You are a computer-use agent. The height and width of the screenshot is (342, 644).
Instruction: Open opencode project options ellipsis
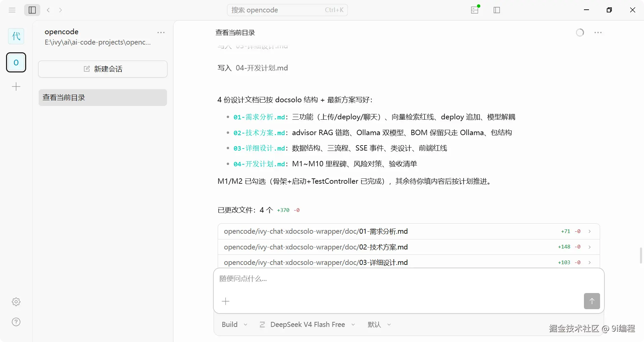[x=161, y=33]
